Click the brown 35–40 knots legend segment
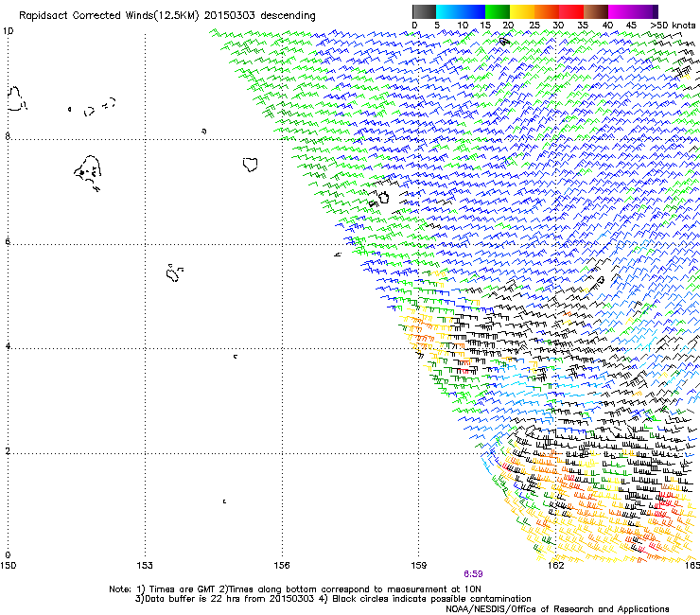This screenshot has height=615, width=700. click(596, 11)
